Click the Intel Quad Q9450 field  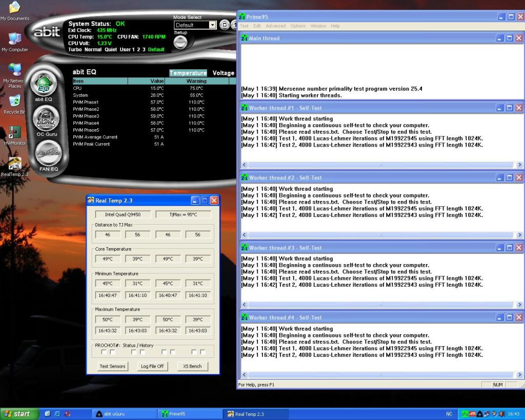click(123, 214)
